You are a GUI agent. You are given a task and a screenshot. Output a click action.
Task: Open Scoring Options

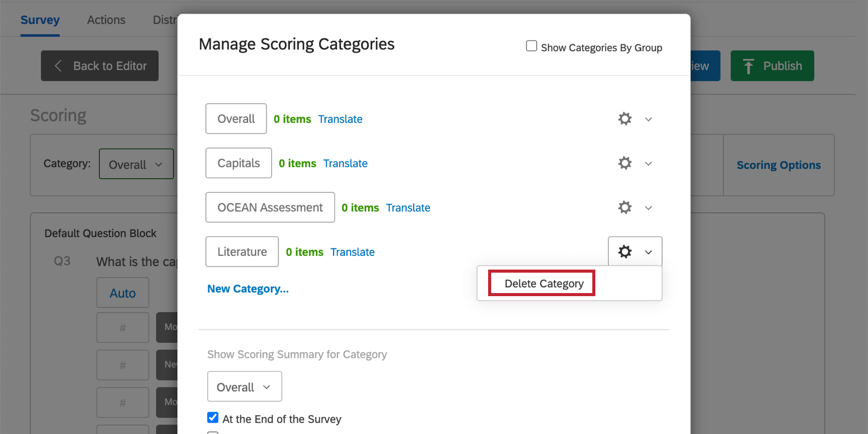[778, 165]
